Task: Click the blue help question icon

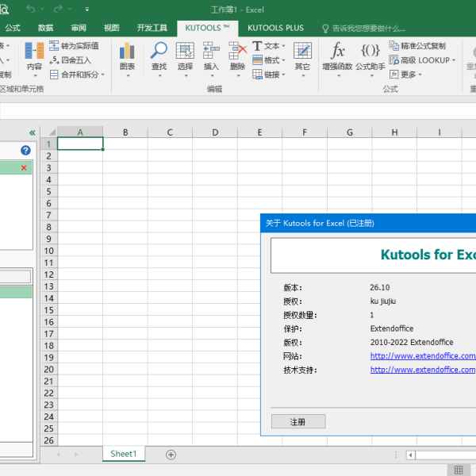Action: 26,150
